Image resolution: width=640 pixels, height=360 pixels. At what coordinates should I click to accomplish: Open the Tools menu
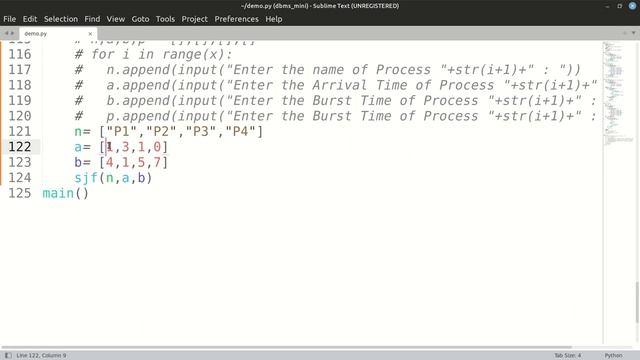[165, 19]
